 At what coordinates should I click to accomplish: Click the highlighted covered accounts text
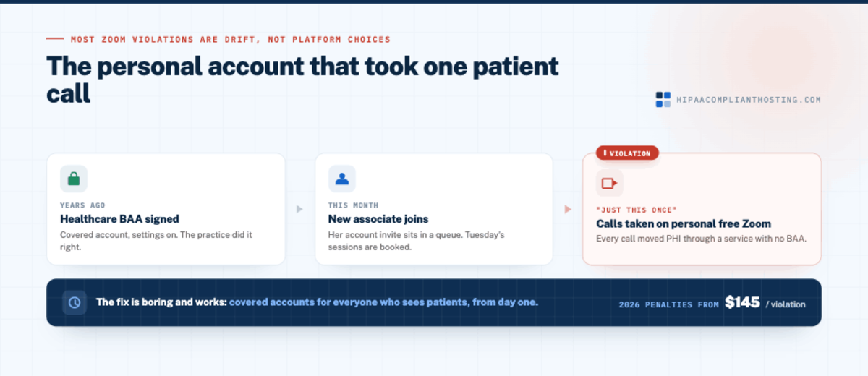coord(383,302)
